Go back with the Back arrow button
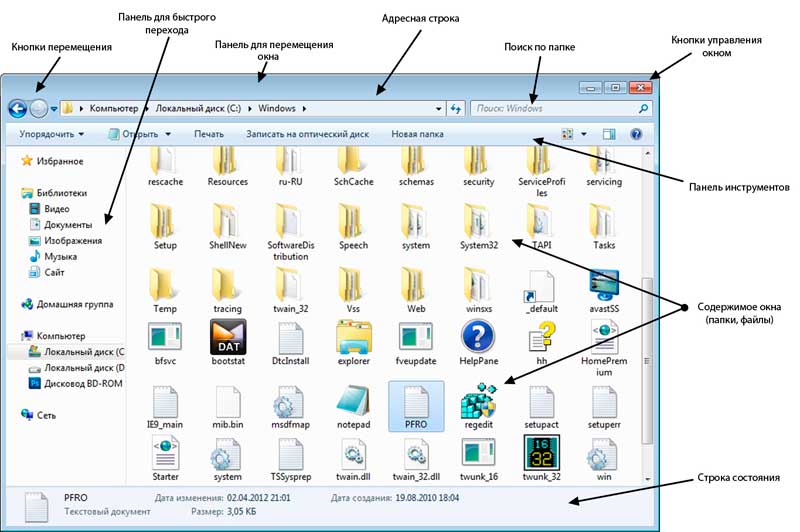Image resolution: width=800 pixels, height=532 pixels. [17, 108]
